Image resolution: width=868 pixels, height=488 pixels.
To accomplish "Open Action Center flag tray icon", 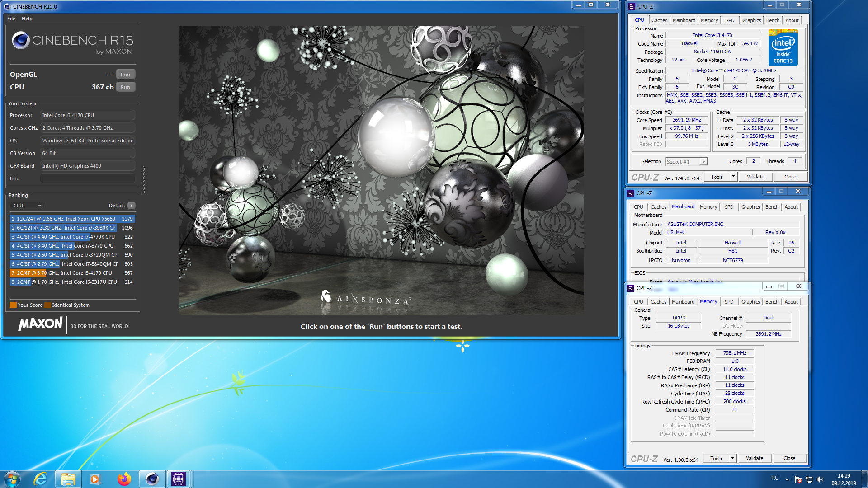I will coord(798,479).
